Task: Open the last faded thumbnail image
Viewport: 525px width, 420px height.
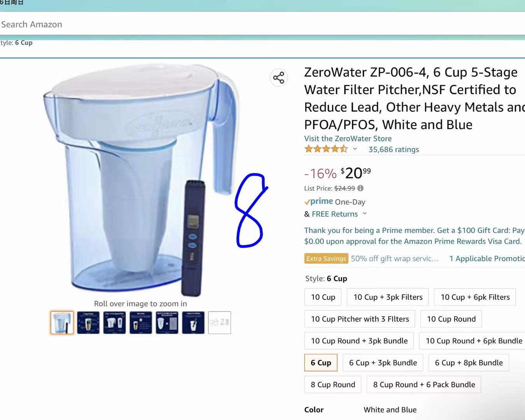Action: [219, 322]
